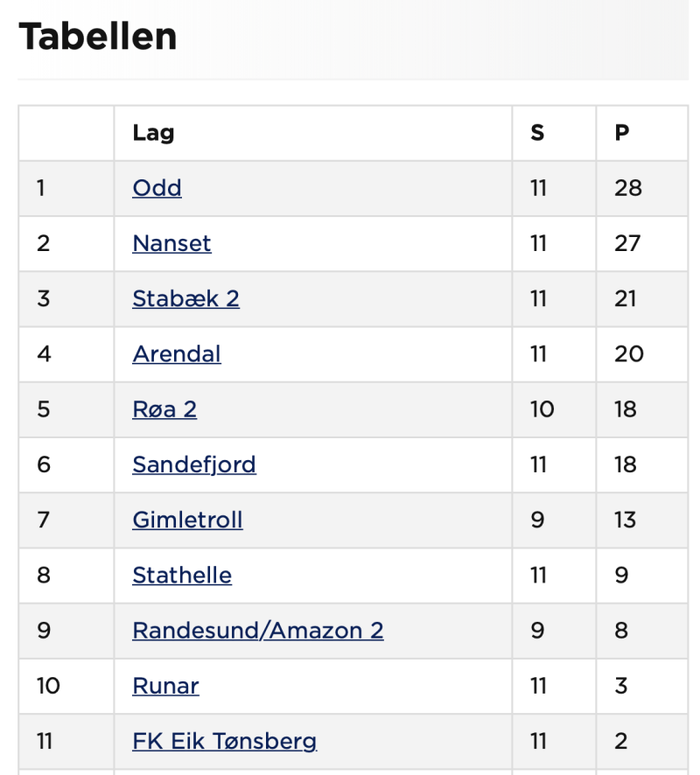Image resolution: width=700 pixels, height=775 pixels.
Task: Open the Gimletroll team page
Action: 187,520
